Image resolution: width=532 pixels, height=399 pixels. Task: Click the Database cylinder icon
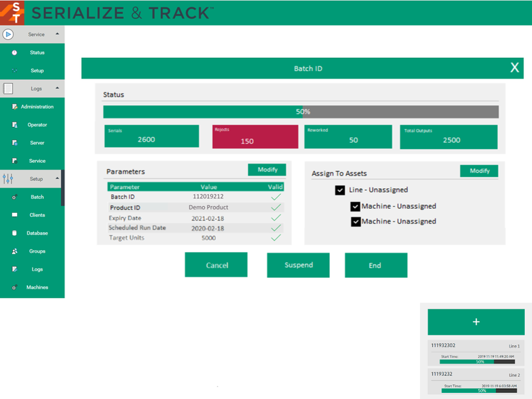point(14,233)
